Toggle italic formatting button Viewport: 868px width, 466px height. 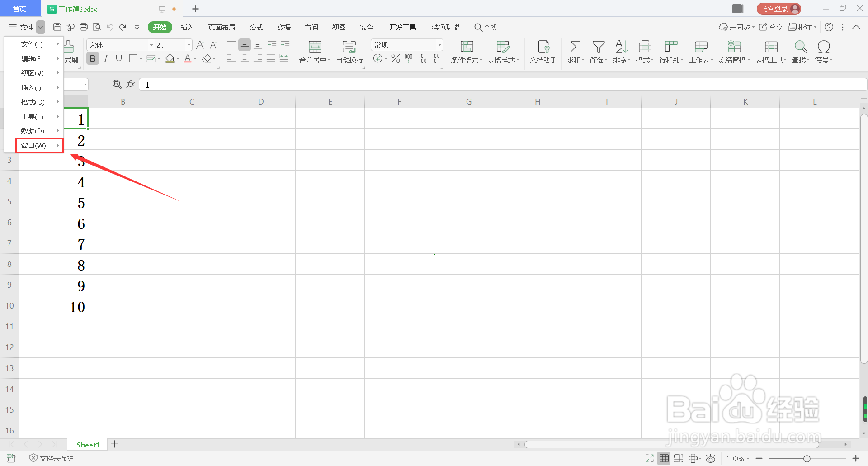click(106, 58)
